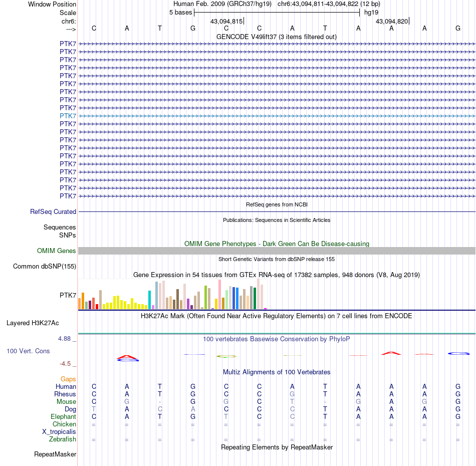Click the 43,094,815 position marker

tap(226, 21)
